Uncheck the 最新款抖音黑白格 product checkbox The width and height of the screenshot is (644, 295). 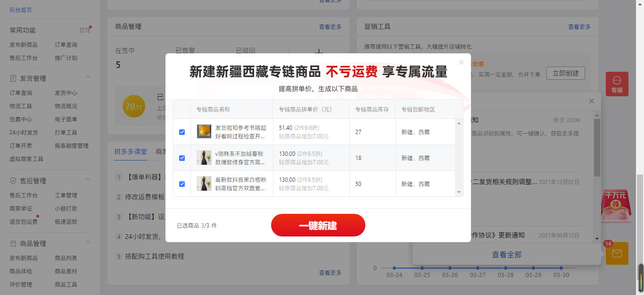tap(182, 184)
